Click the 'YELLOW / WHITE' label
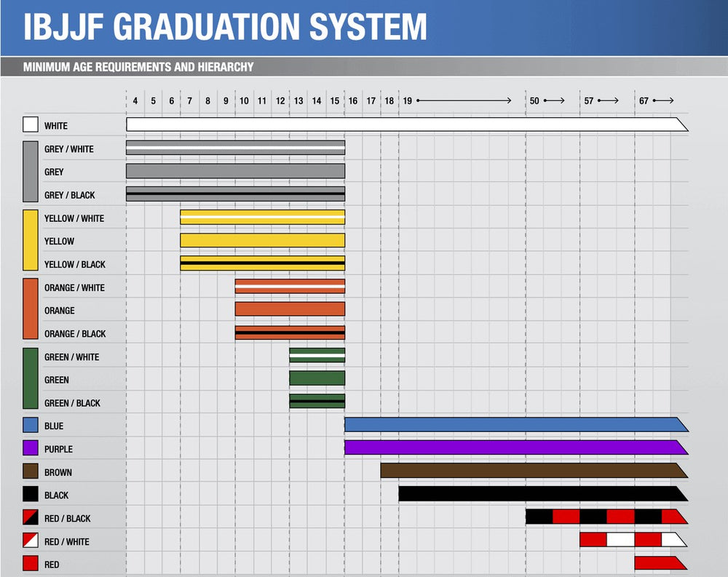728x577 pixels. [74, 218]
